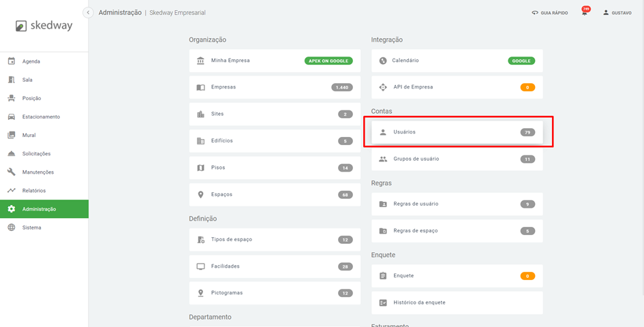Image resolution: width=644 pixels, height=327 pixels.
Task: Click the APEX ON GOOGLE badge
Action: click(328, 61)
